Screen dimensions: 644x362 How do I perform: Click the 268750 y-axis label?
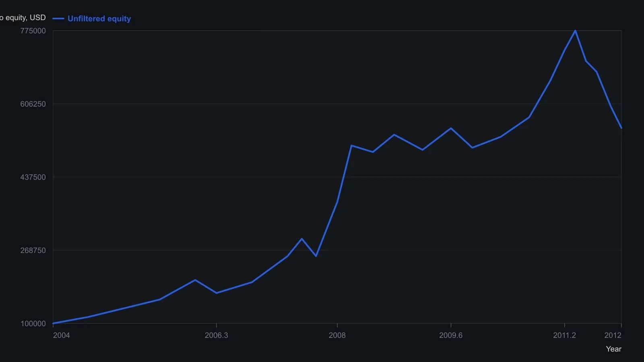coord(33,250)
